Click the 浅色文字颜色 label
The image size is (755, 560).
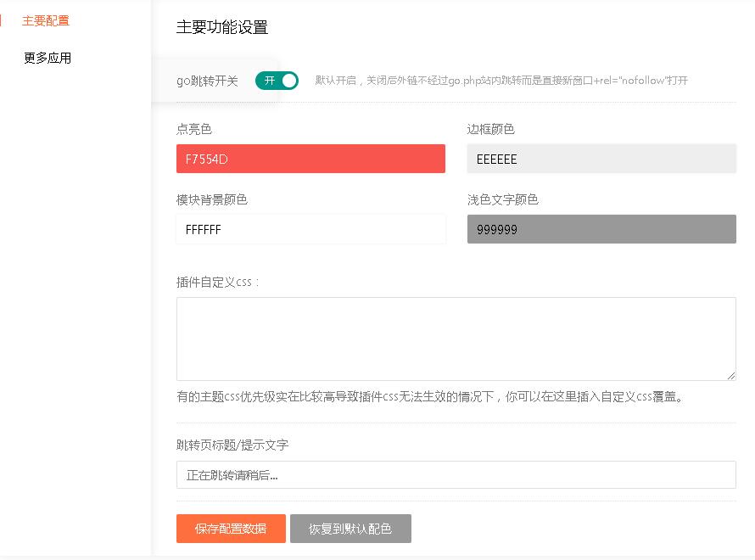(x=503, y=199)
